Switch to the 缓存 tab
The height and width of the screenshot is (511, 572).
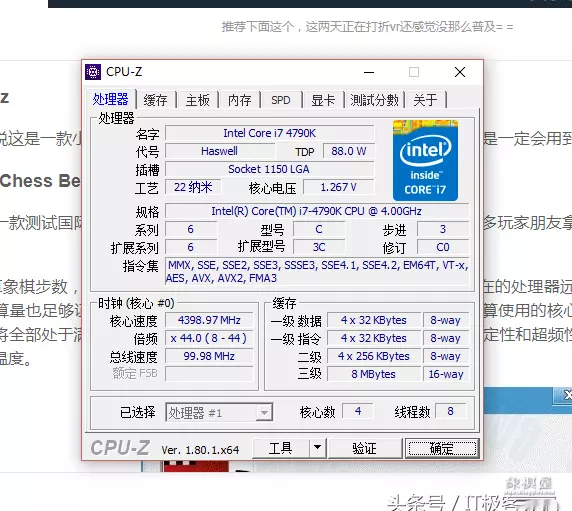click(x=155, y=100)
